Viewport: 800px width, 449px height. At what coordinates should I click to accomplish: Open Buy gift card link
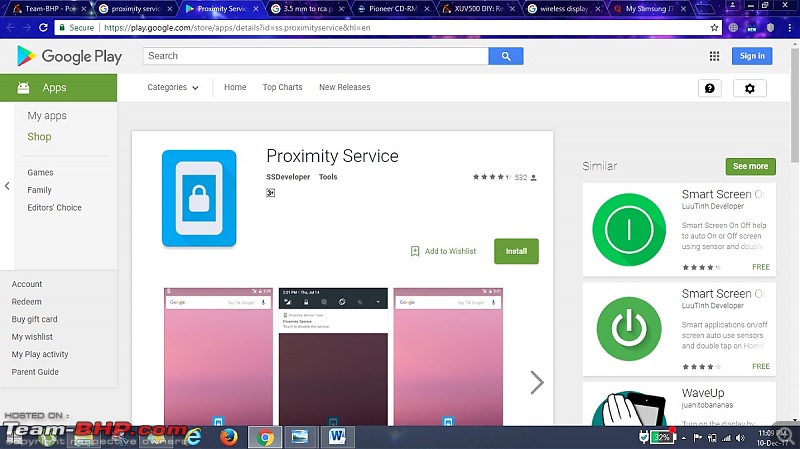pos(34,319)
